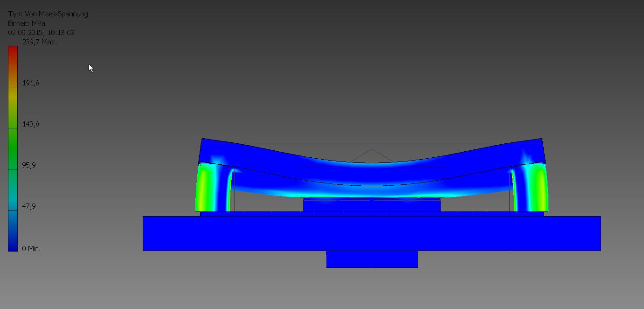
Task: Click the "Einheit: MPa" unit label
Action: (27, 23)
